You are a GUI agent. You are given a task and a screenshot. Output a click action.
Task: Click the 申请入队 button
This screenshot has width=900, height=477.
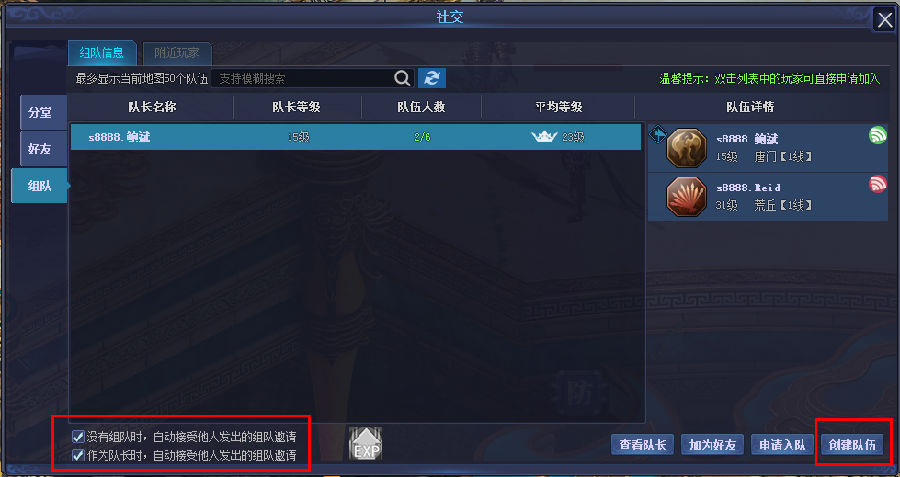point(782,444)
